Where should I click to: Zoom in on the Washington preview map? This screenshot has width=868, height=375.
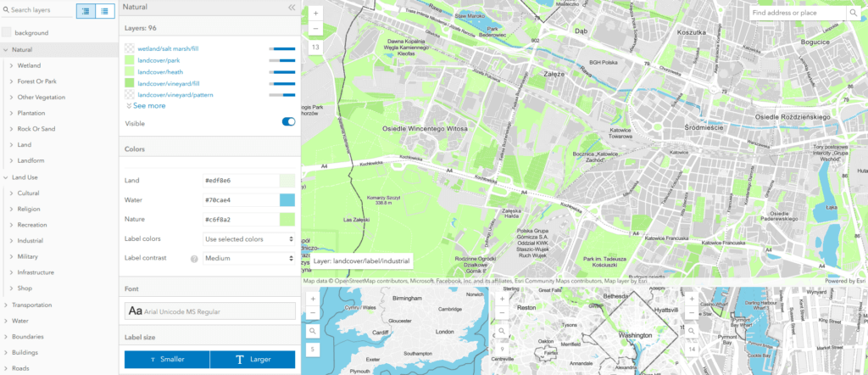coord(502,299)
